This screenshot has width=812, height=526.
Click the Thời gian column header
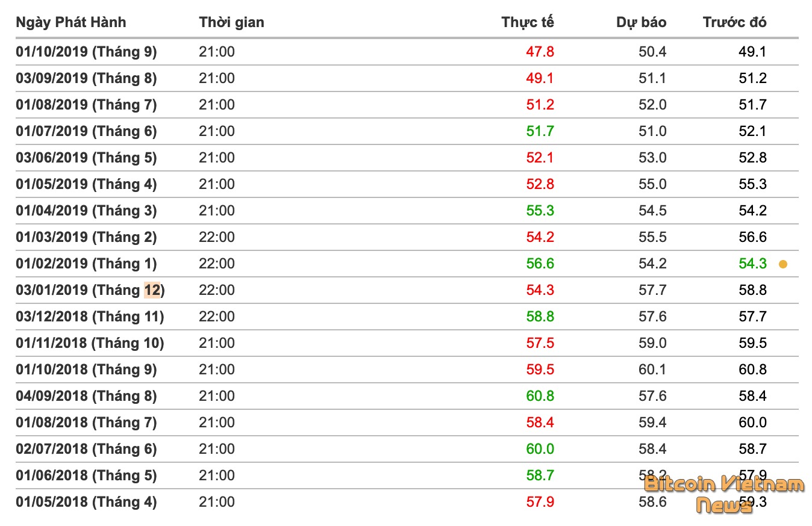tap(231, 22)
